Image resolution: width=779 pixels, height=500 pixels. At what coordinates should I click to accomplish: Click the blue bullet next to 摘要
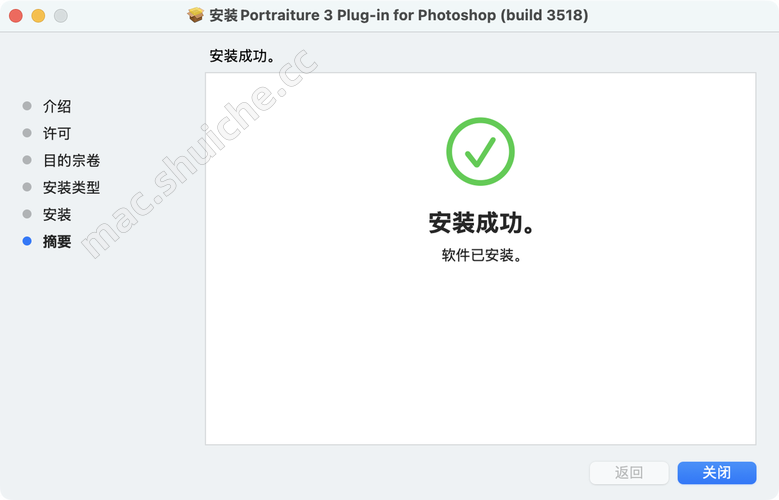[x=27, y=241]
